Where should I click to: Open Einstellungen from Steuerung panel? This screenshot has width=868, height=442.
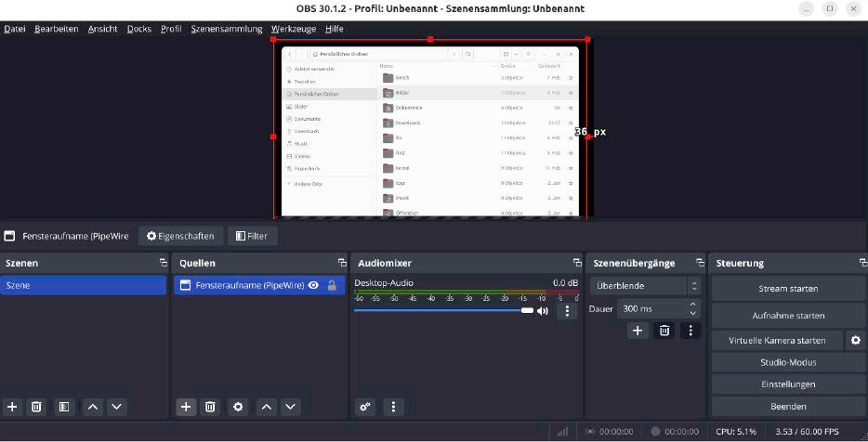788,384
